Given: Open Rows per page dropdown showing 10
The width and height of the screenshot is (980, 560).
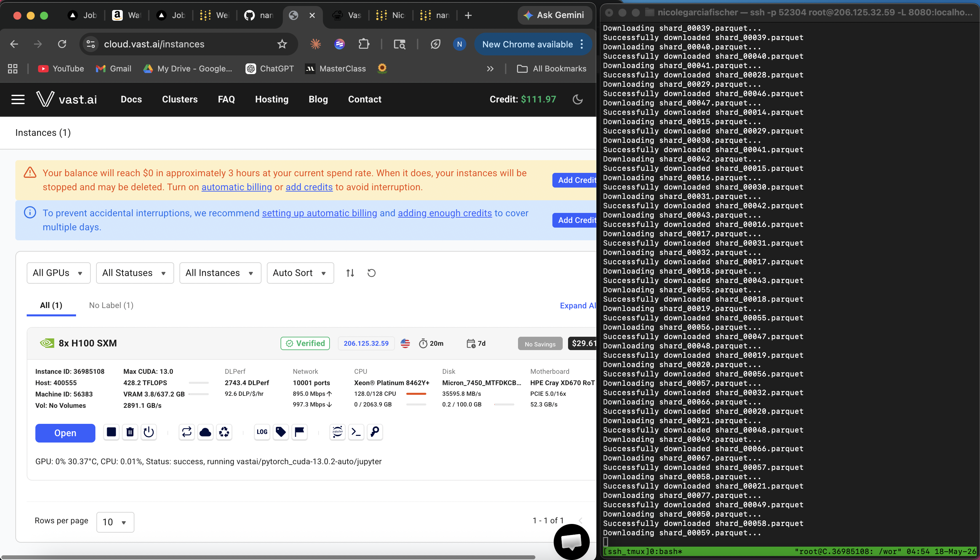Looking at the screenshot, I should click(115, 522).
